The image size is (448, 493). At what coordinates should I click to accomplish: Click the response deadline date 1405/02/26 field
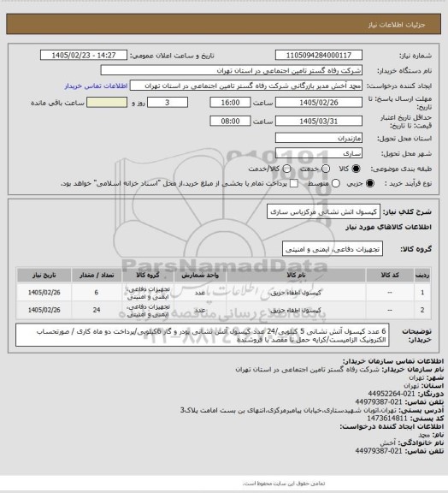pyautogui.click(x=319, y=103)
